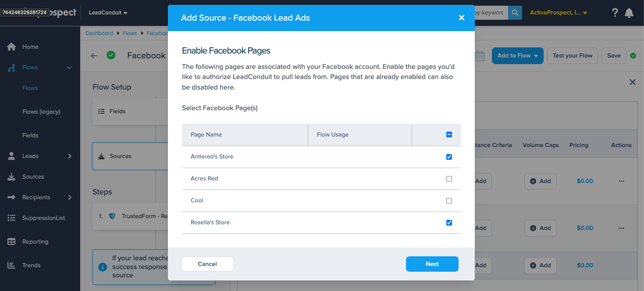644x291 pixels.
Task: Open the help question mark icon
Action: coord(615,13)
